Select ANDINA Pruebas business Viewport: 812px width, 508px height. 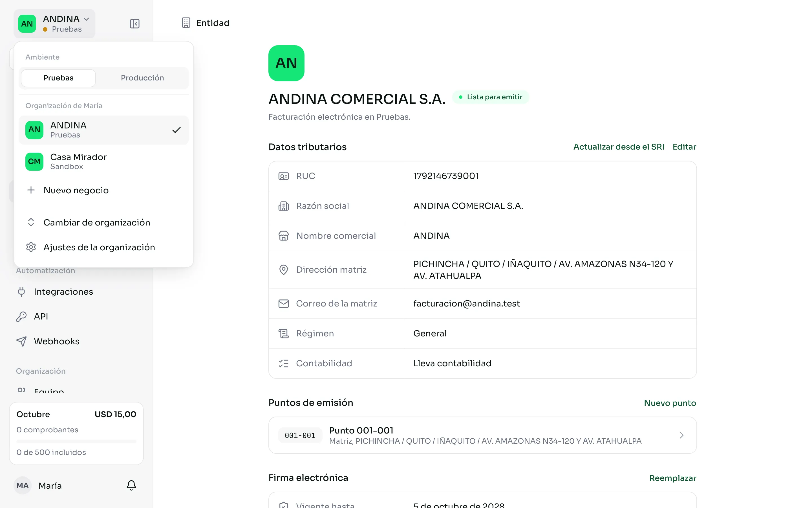coord(104,130)
